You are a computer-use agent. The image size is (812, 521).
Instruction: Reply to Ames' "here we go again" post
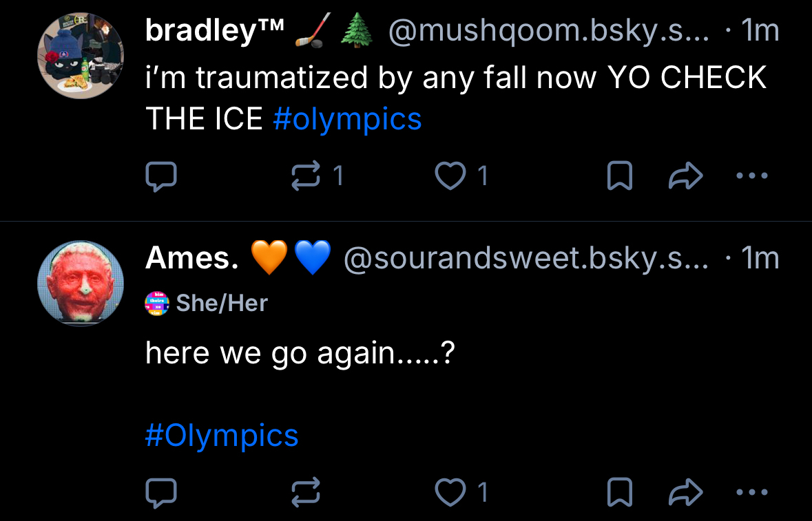pos(161,492)
